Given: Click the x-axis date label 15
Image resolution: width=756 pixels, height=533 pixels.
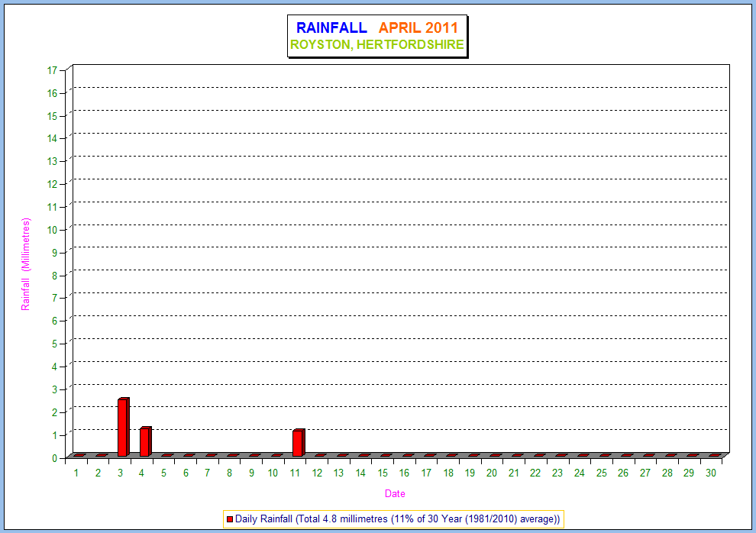Looking at the screenshot, I should tap(383, 473).
